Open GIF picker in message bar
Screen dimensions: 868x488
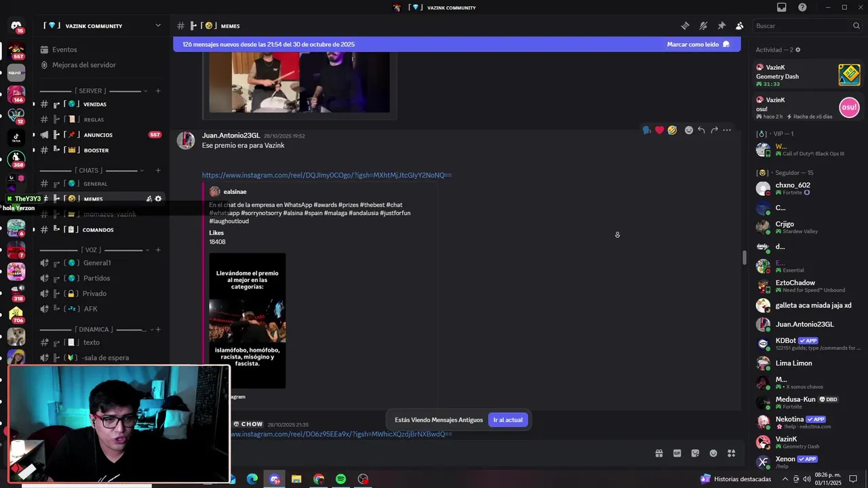677,453
